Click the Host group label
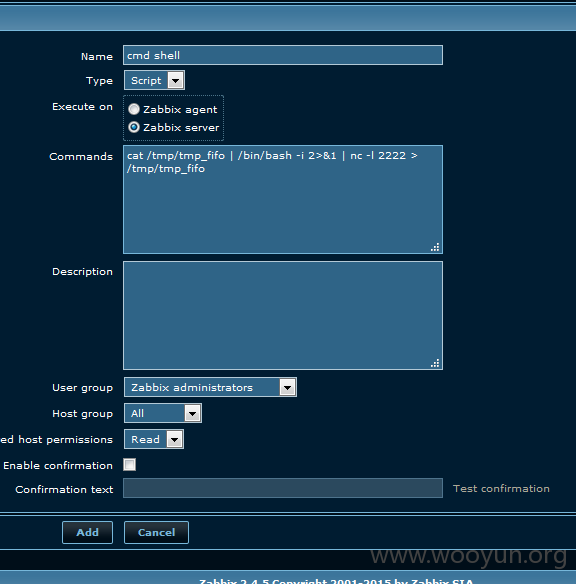 (x=82, y=414)
